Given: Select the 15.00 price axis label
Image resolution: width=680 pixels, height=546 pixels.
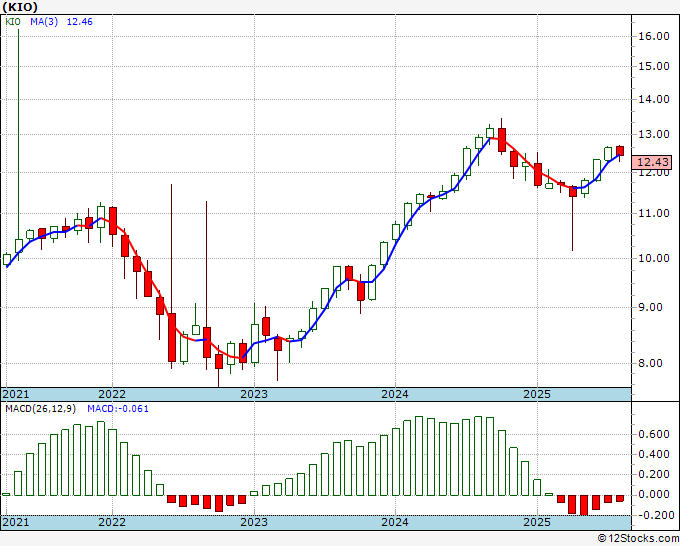Looking at the screenshot, I should (x=654, y=66).
